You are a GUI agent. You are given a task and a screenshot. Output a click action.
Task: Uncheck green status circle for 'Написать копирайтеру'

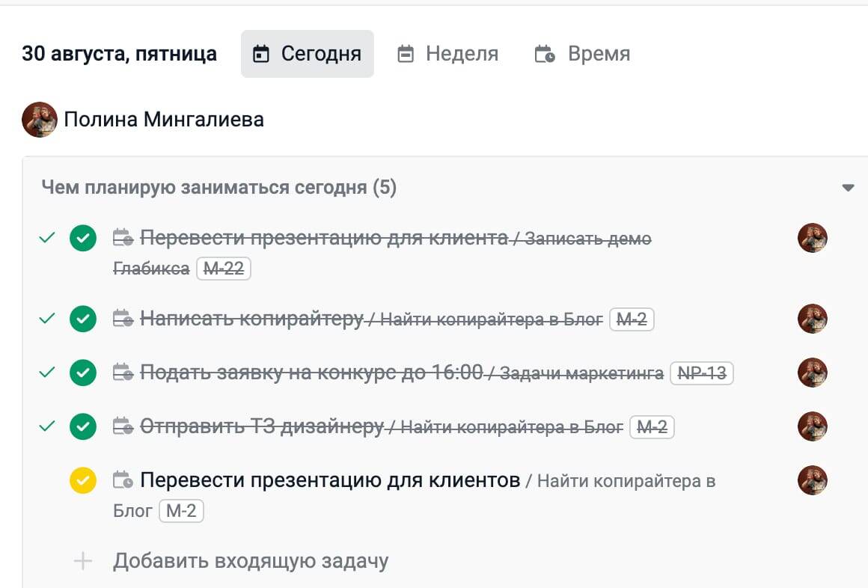click(83, 319)
